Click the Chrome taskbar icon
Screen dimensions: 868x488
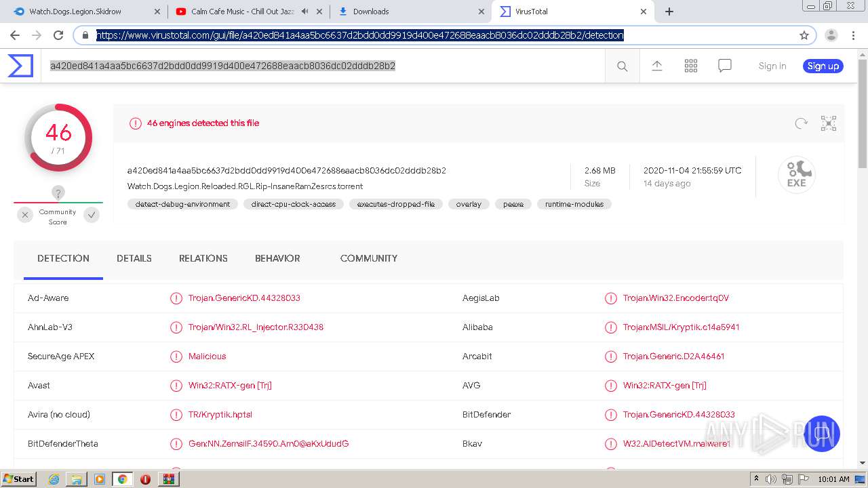pos(122,479)
